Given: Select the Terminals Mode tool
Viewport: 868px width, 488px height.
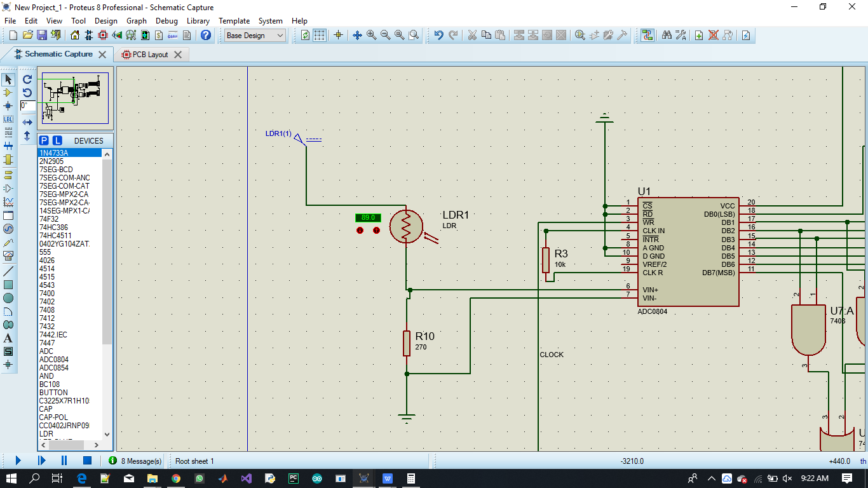Looking at the screenshot, I should pos(8,175).
